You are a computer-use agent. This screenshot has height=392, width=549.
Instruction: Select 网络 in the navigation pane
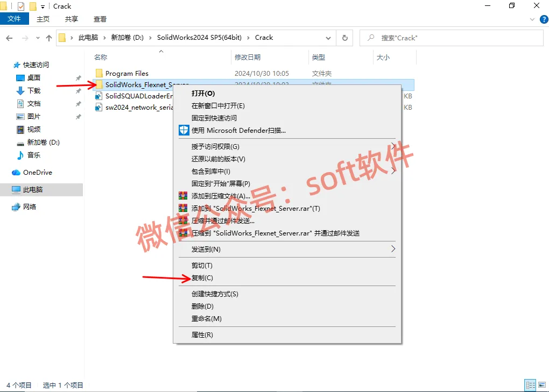[30, 206]
